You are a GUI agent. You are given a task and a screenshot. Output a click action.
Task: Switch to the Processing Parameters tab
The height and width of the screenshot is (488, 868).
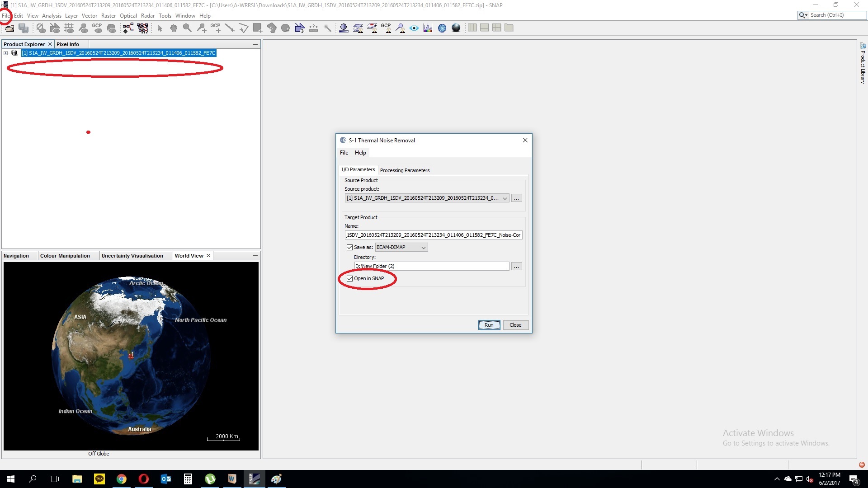pyautogui.click(x=405, y=170)
